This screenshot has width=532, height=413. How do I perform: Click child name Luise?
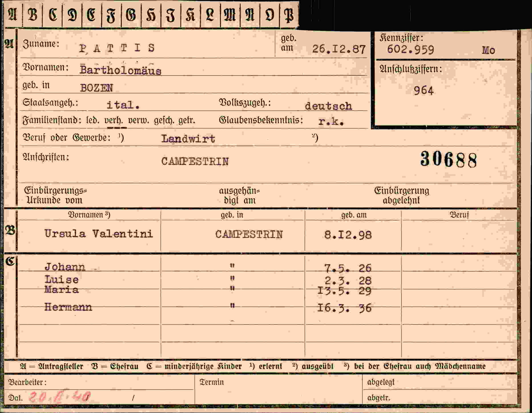click(x=62, y=280)
